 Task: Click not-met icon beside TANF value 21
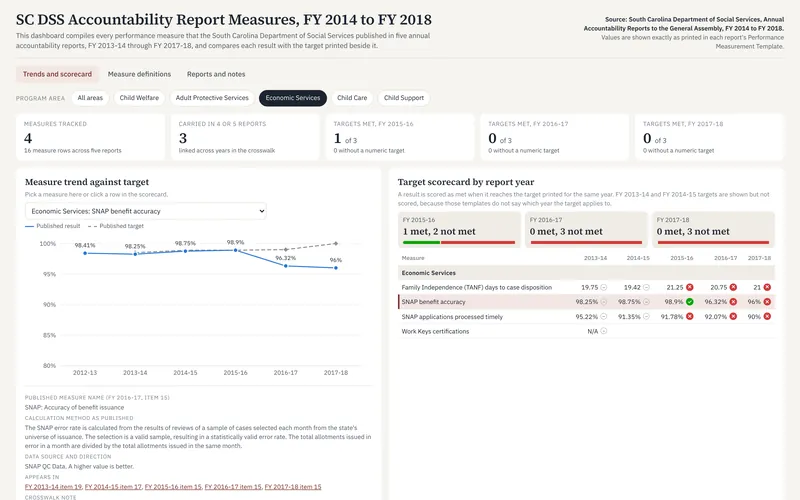coord(767,287)
